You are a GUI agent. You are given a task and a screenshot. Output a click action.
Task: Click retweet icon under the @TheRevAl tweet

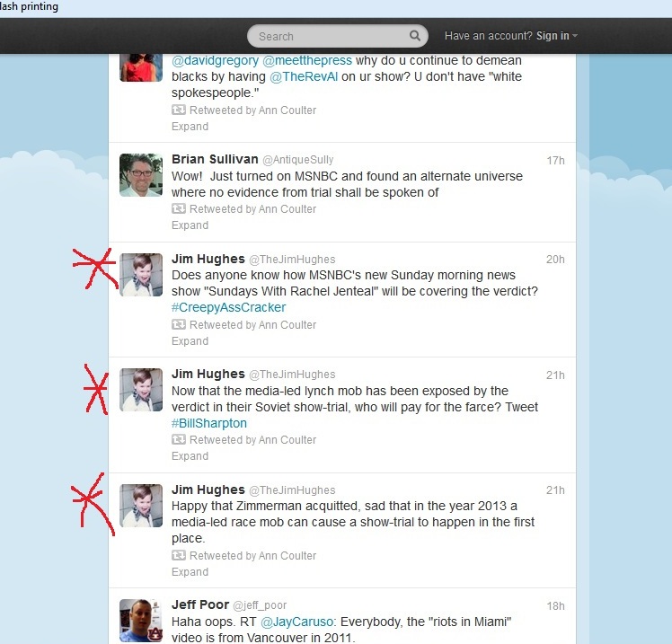pos(178,110)
